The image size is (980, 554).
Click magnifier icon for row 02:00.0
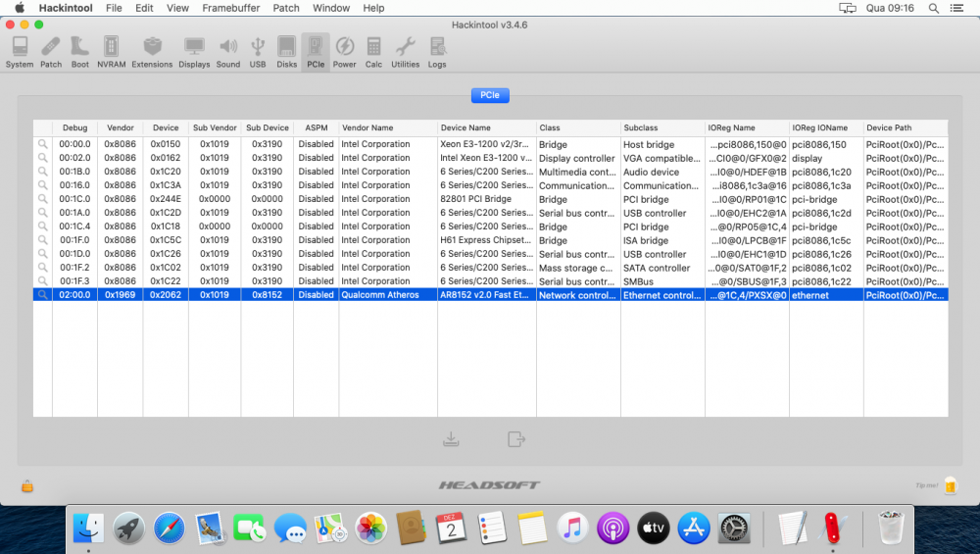(x=42, y=294)
